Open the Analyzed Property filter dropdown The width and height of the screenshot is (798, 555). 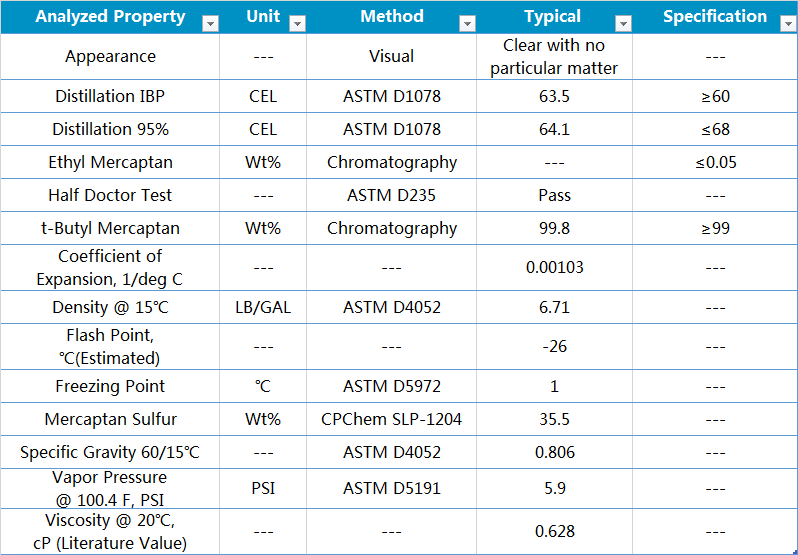[210, 23]
